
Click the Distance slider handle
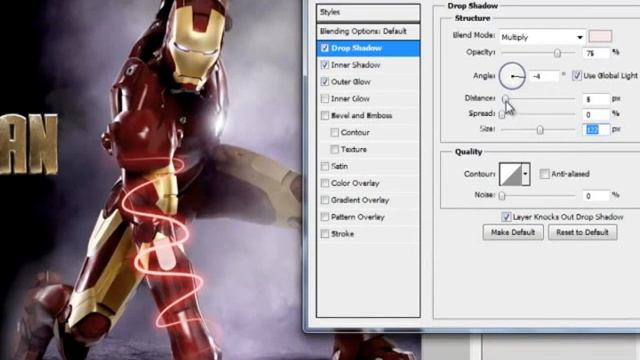[505, 99]
